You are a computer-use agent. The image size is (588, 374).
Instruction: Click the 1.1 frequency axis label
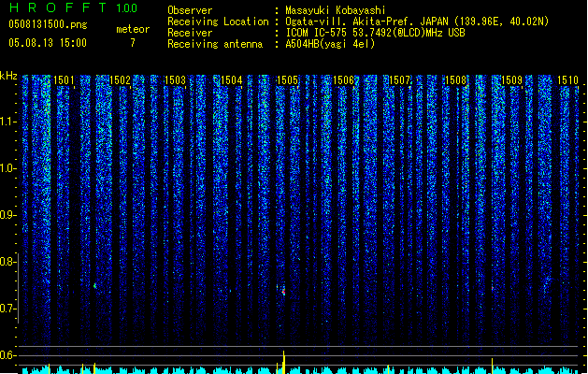pyautogui.click(x=7, y=122)
